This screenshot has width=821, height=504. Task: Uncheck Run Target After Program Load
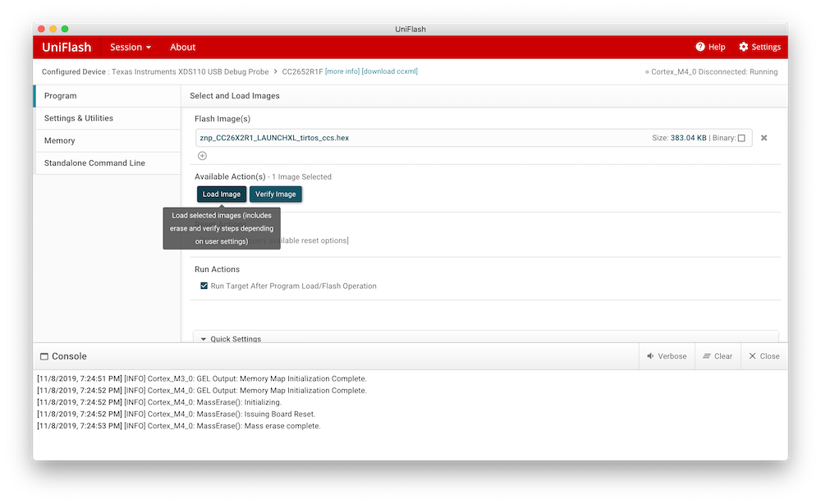click(x=204, y=286)
